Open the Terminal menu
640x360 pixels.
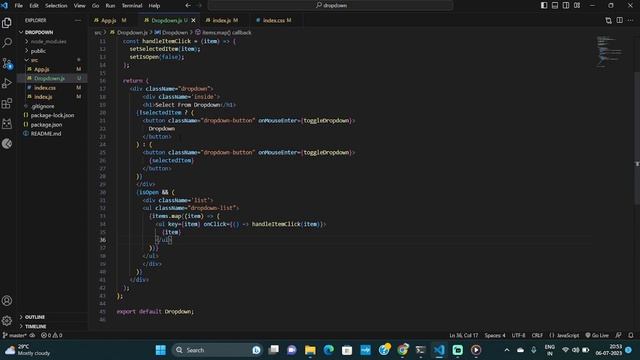(132, 6)
